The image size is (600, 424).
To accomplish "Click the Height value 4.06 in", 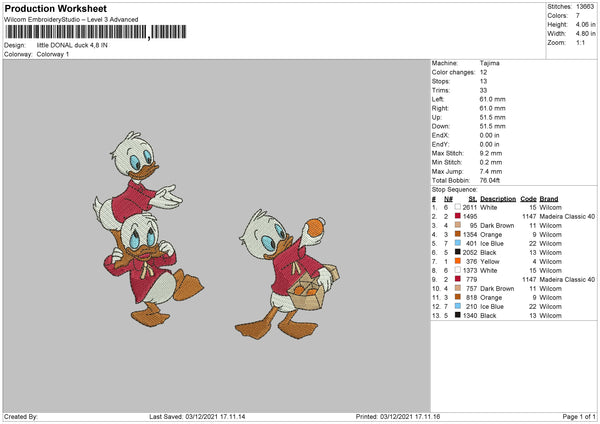I will tap(585, 24).
